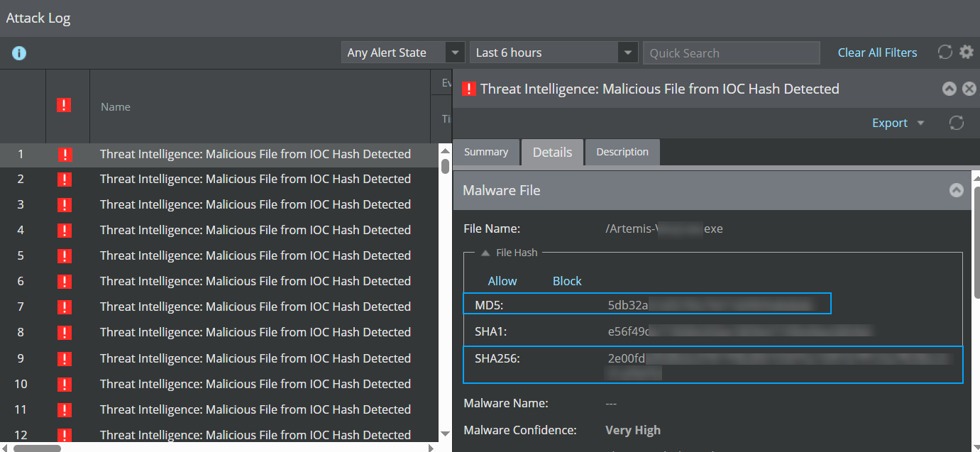The width and height of the screenshot is (980, 452).
Task: Collapse the Malware File section
Action: (957, 190)
